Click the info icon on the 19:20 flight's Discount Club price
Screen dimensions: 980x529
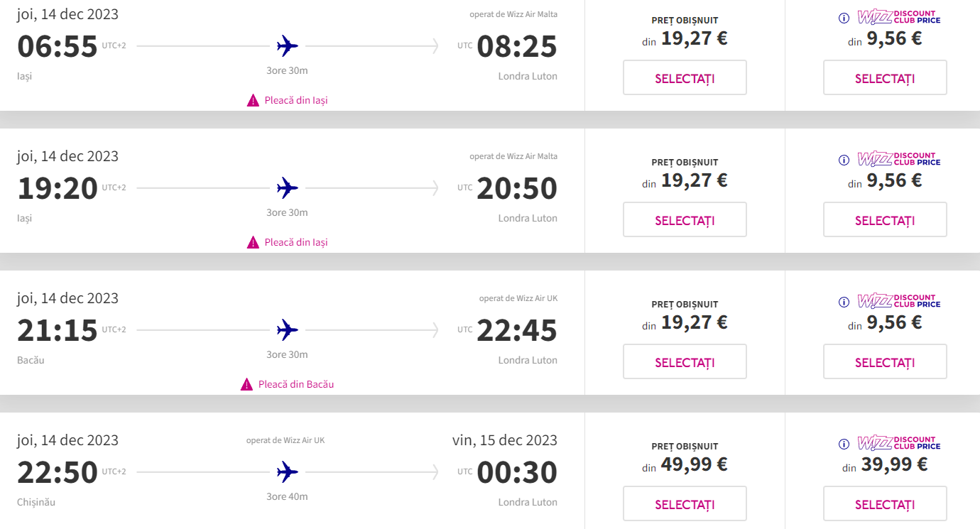coord(844,160)
